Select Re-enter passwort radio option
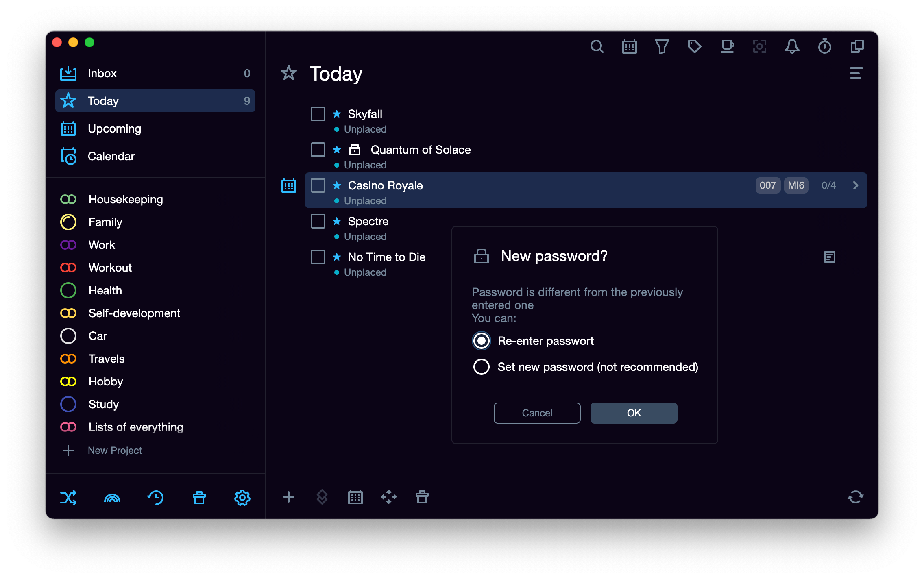The image size is (924, 579). [x=482, y=341]
